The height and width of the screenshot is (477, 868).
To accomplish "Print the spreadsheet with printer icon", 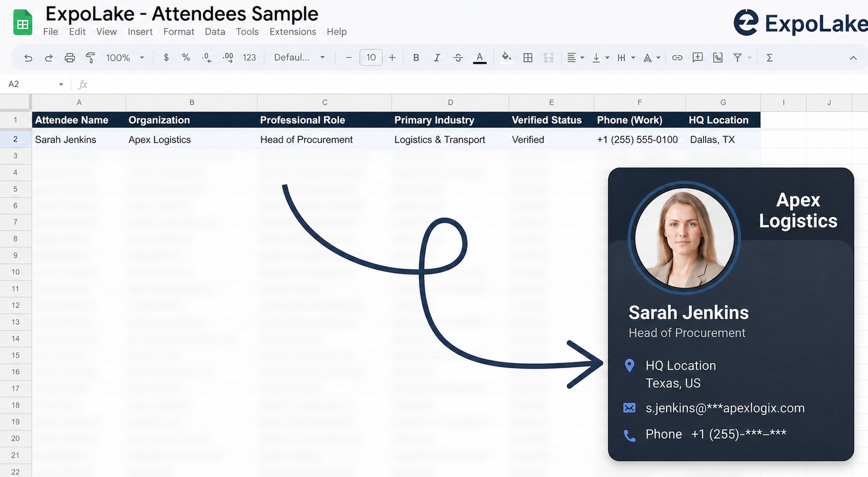I will coord(69,57).
